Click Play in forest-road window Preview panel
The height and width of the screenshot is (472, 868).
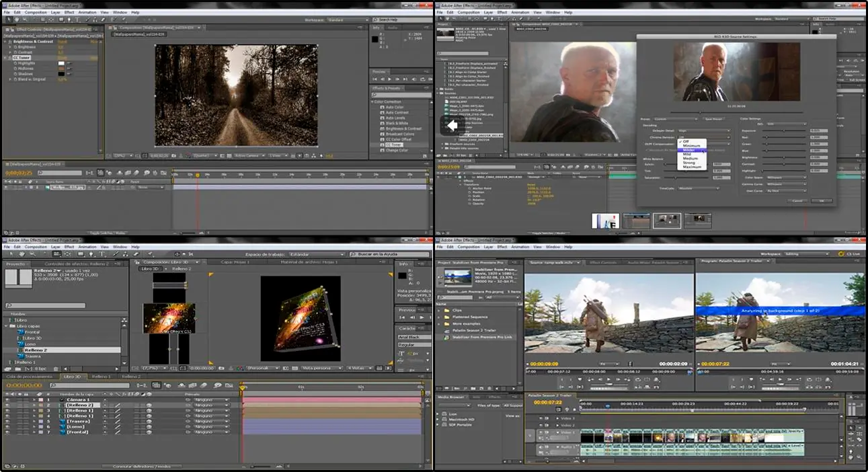point(389,79)
